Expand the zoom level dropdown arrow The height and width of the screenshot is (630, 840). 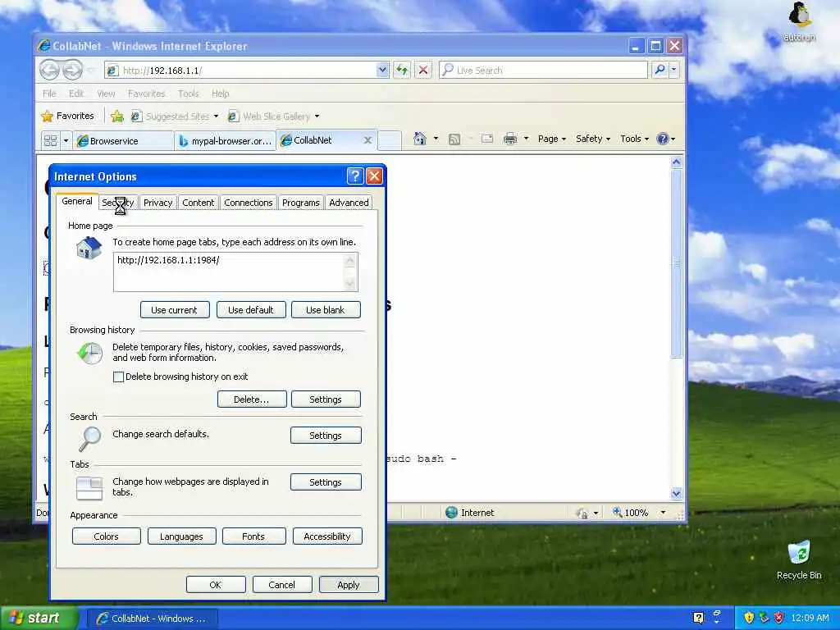(663, 513)
